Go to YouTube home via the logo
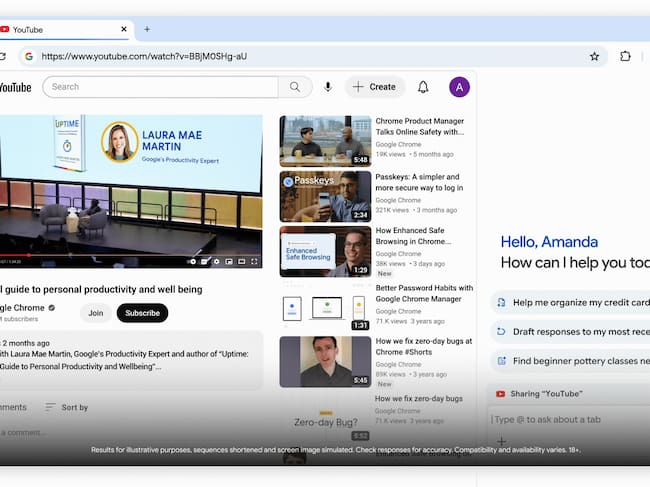Image resolution: width=650 pixels, height=487 pixels. coord(15,87)
